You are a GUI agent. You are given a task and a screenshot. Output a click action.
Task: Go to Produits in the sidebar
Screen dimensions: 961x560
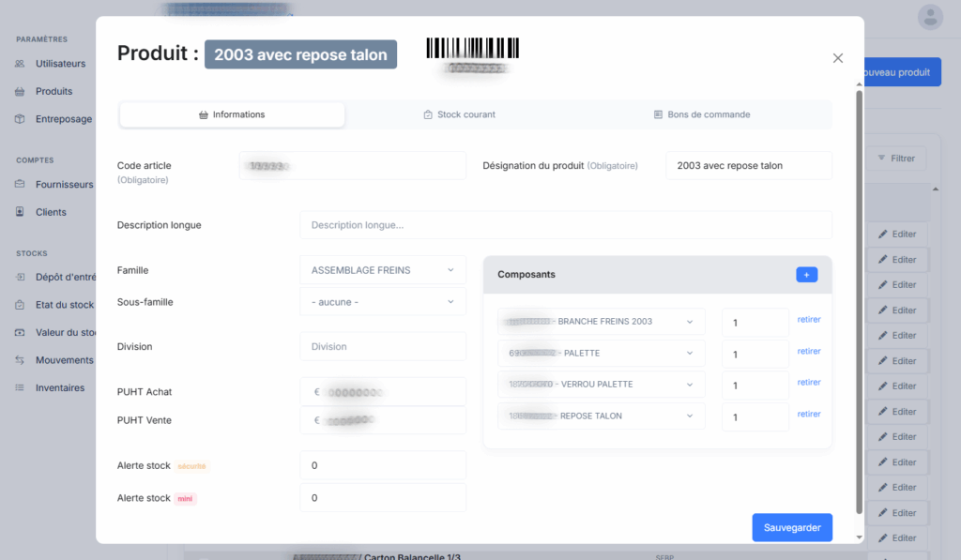tap(53, 91)
